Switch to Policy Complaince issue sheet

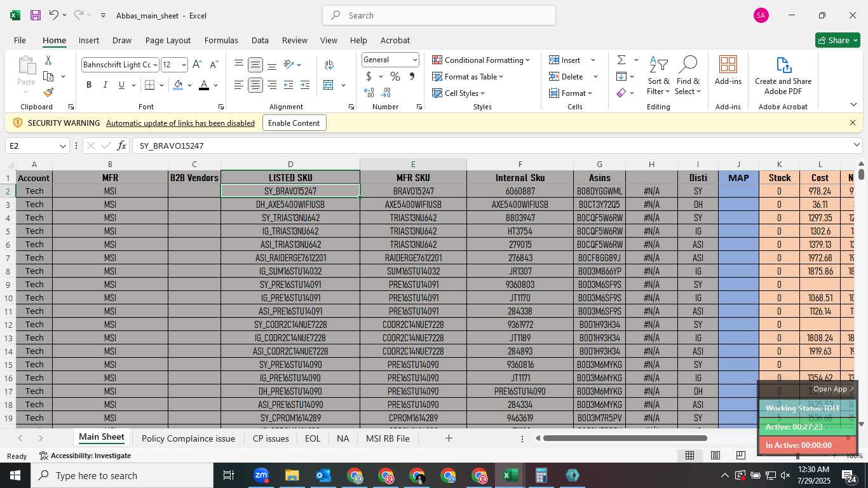click(188, 438)
